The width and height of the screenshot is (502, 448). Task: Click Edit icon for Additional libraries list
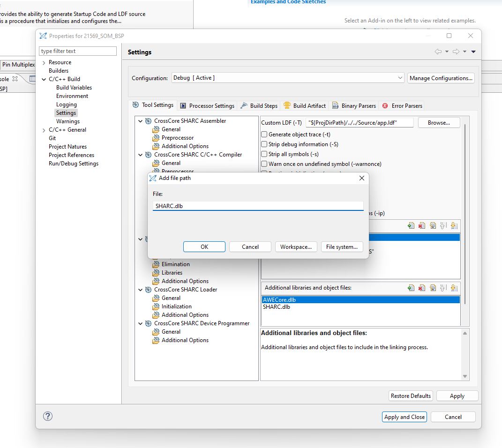pos(433,288)
